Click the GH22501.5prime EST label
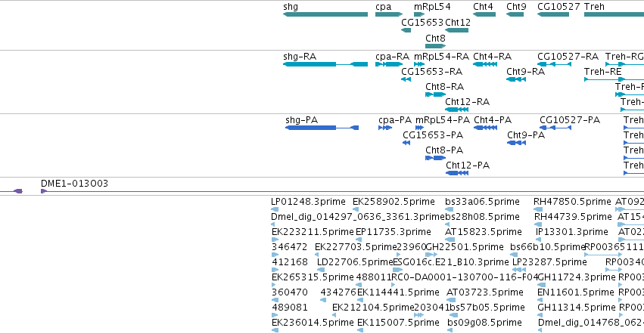 pos(465,247)
